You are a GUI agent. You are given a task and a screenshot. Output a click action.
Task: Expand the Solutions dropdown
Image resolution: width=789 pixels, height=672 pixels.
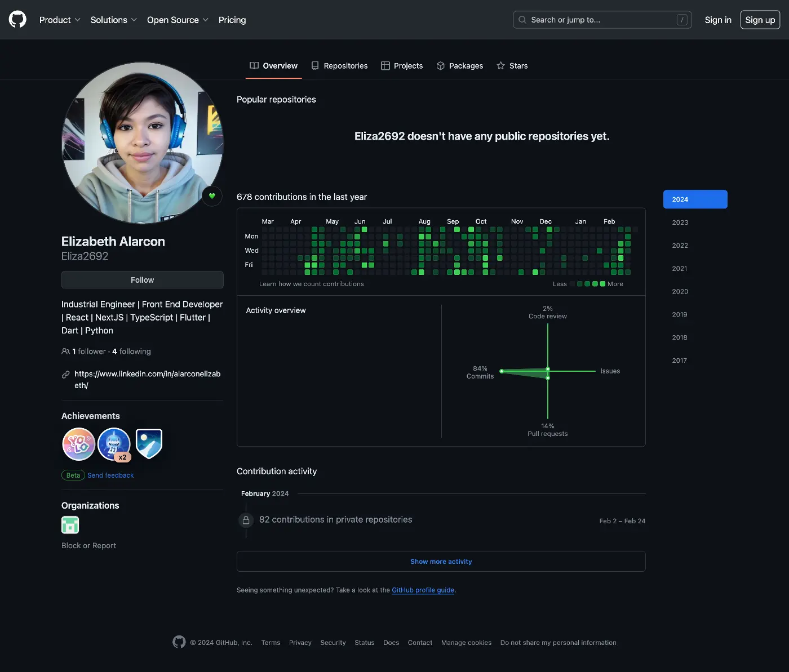point(113,20)
